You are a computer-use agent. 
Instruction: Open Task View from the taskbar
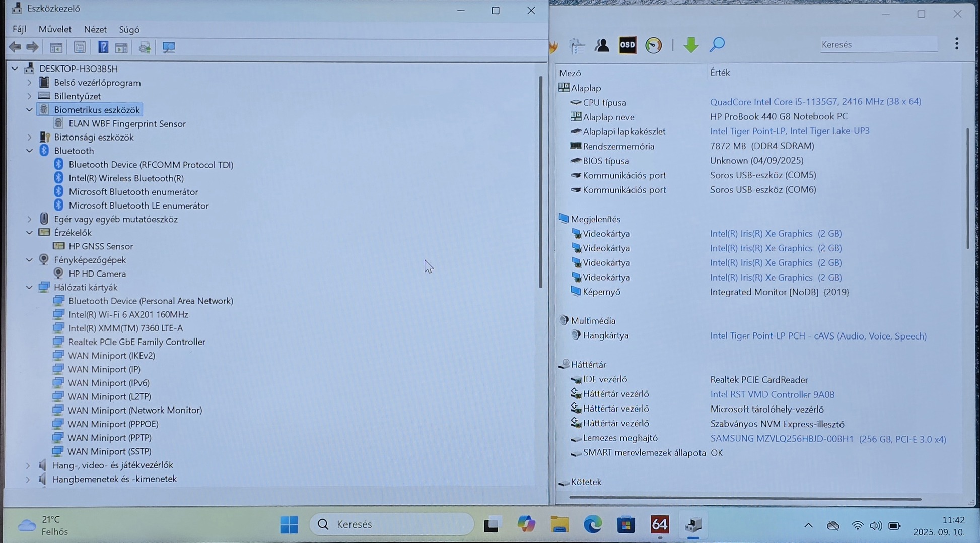[492, 525]
